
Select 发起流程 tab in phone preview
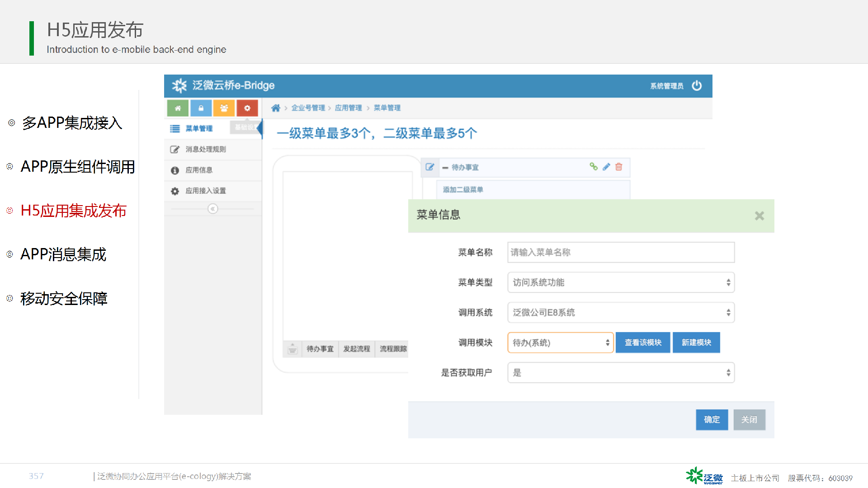point(357,349)
